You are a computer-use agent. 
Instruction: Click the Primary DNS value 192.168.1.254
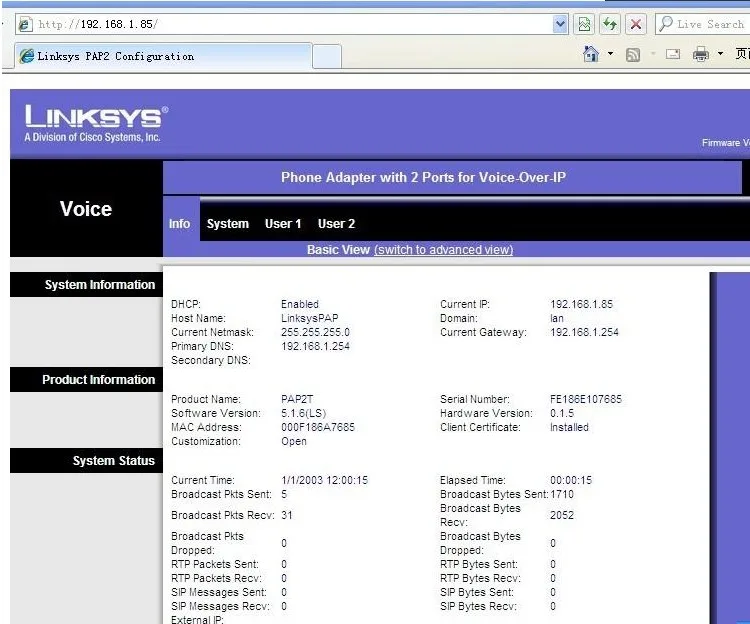coord(315,346)
